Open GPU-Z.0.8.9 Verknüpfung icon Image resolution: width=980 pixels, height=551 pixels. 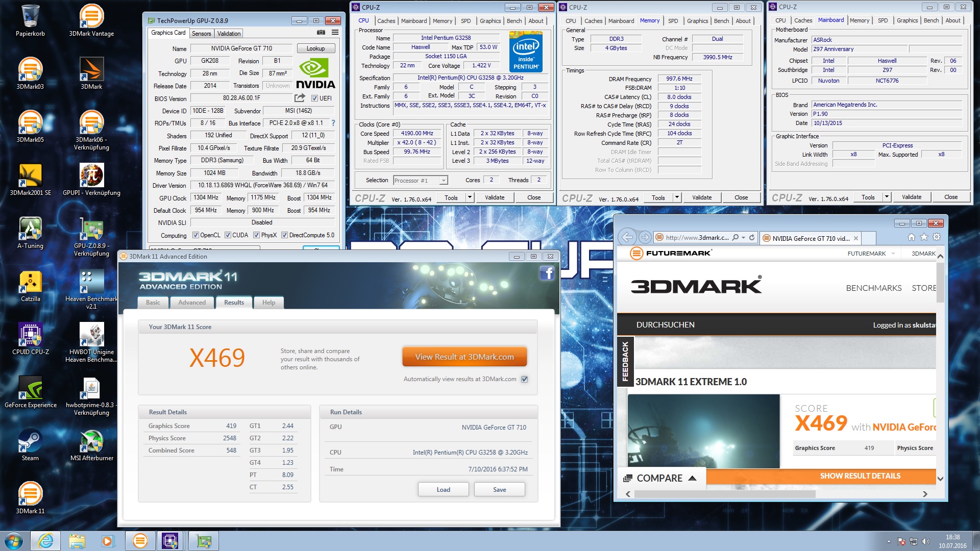(91, 236)
